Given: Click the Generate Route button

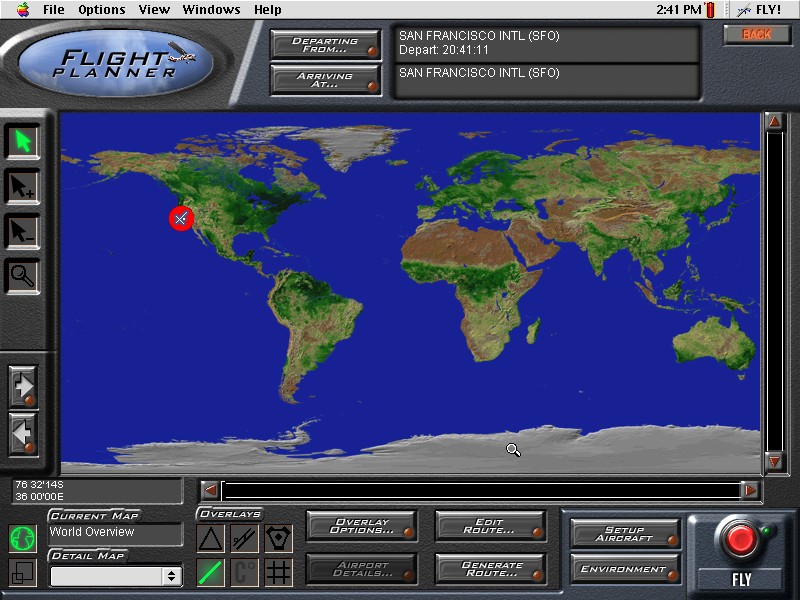Looking at the screenshot, I should 490,569.
